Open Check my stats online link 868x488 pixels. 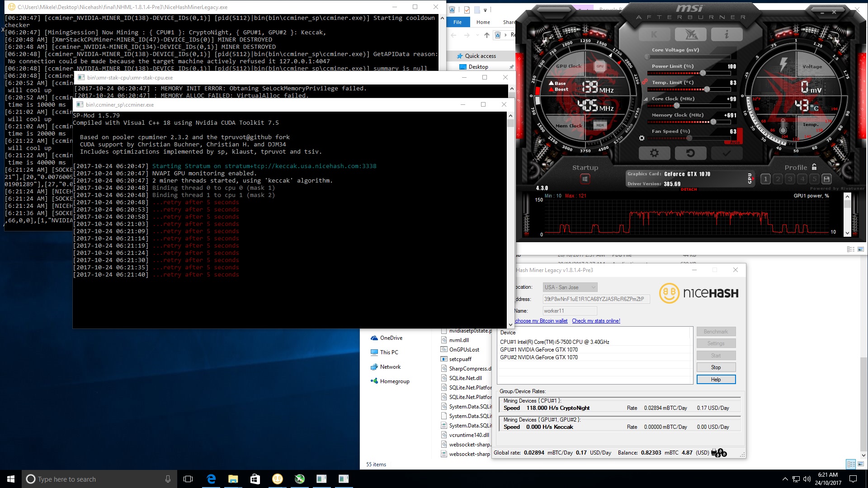[x=596, y=321]
